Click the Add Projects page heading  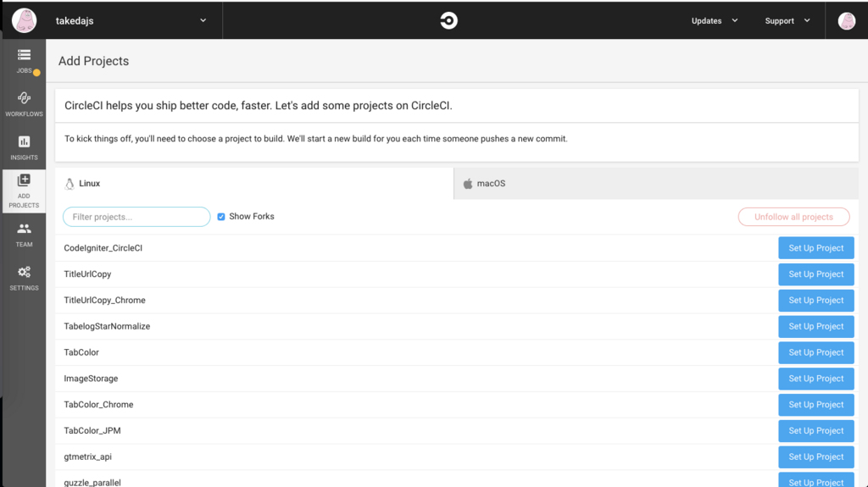coord(93,61)
